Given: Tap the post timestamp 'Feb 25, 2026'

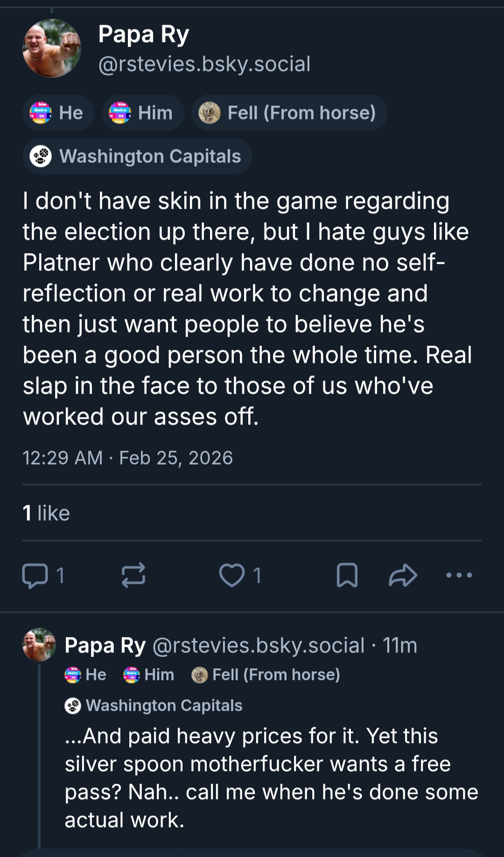Looking at the screenshot, I should pos(175,458).
